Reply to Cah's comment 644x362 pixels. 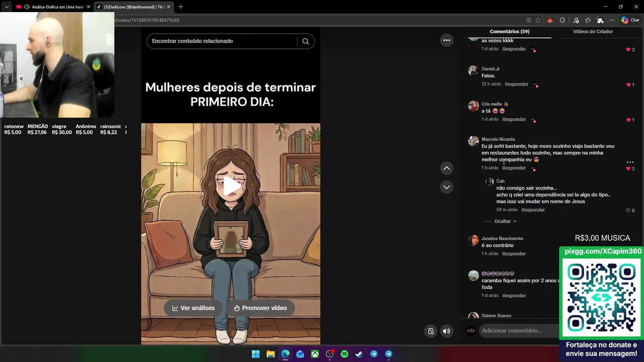click(x=533, y=210)
